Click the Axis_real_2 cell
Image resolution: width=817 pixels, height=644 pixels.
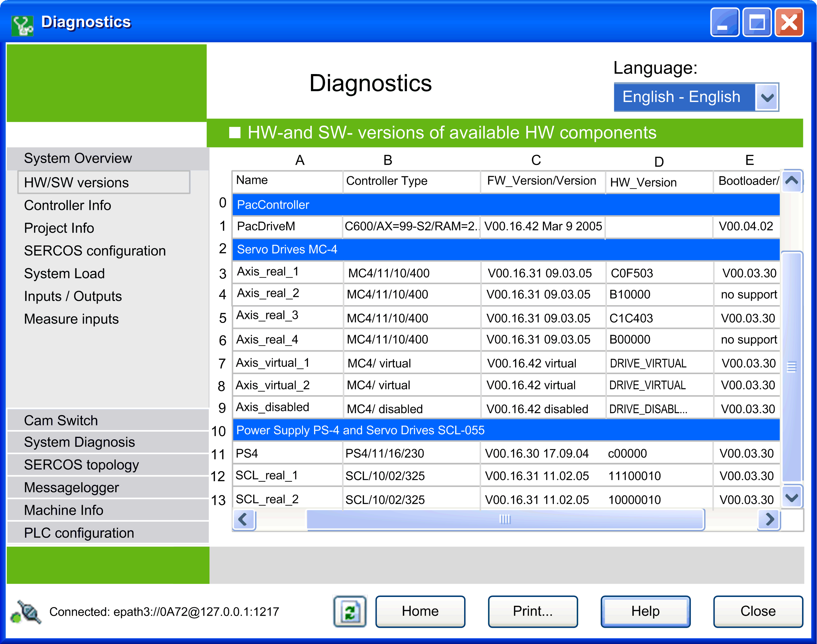click(x=288, y=294)
